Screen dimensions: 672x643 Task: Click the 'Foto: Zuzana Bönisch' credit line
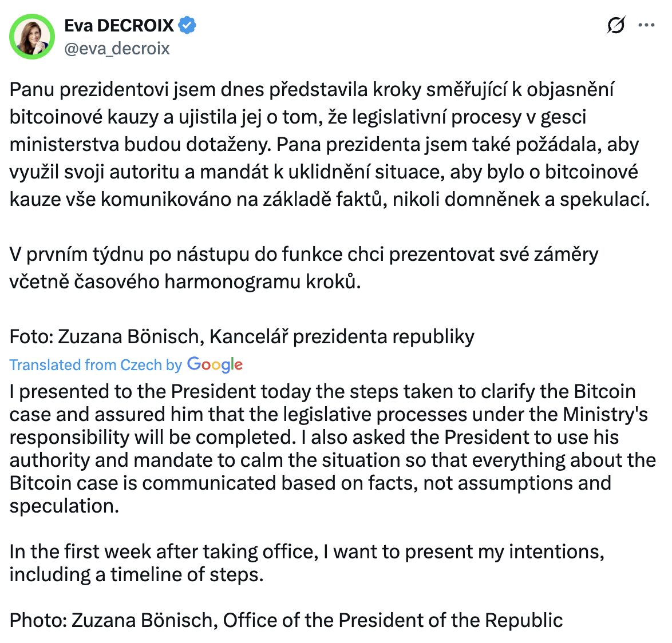click(242, 337)
